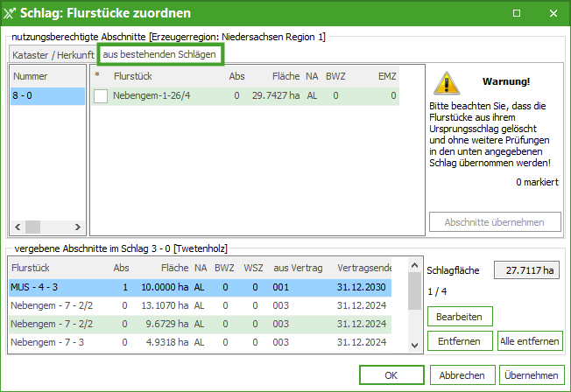Click the yellow warning triangle icon
Screen dimensions: 571x392
click(448, 82)
